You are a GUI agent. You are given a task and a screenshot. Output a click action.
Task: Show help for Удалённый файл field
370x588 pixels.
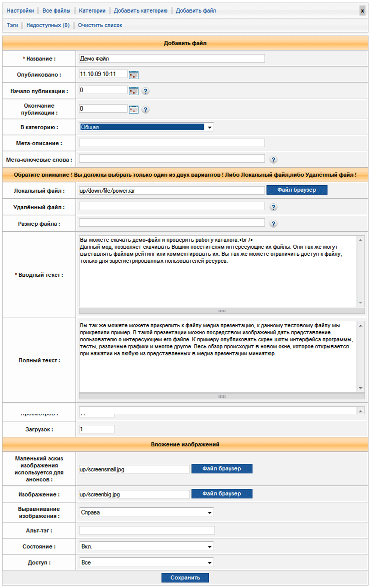tap(273, 207)
